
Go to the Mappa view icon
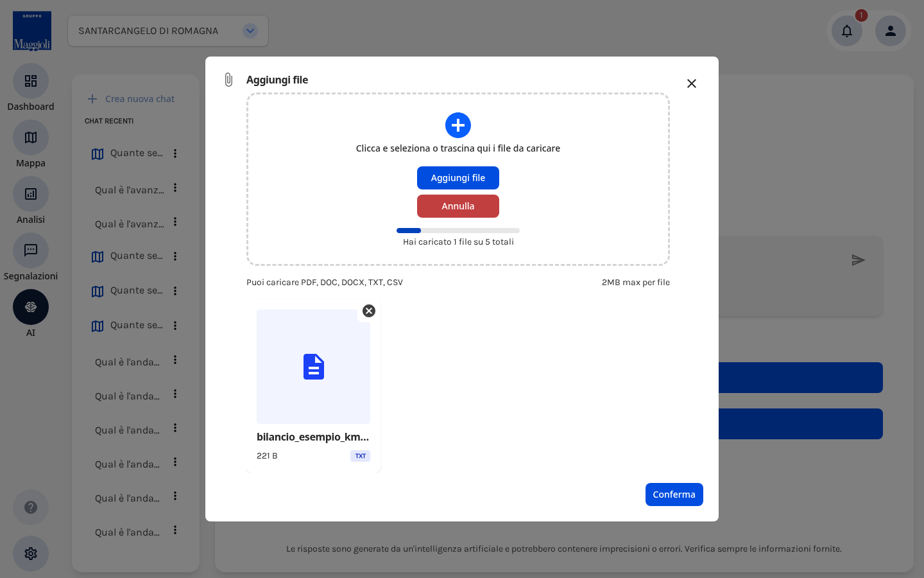tap(31, 137)
